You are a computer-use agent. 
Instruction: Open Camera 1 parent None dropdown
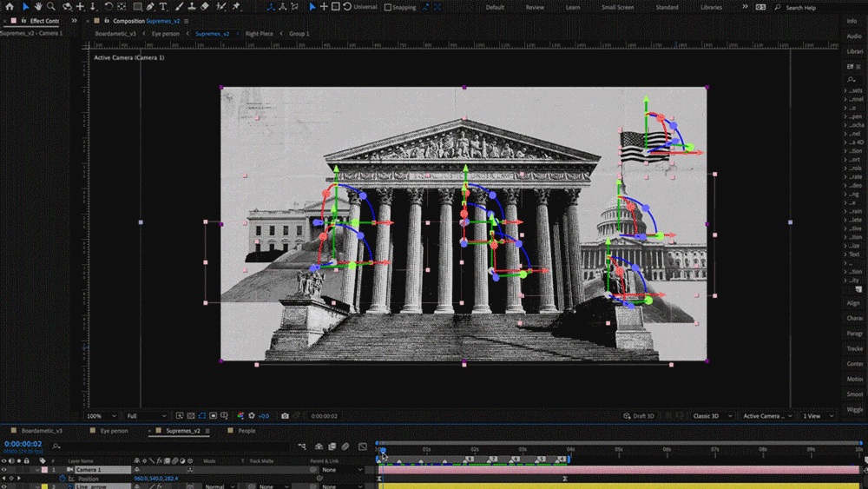click(x=343, y=470)
